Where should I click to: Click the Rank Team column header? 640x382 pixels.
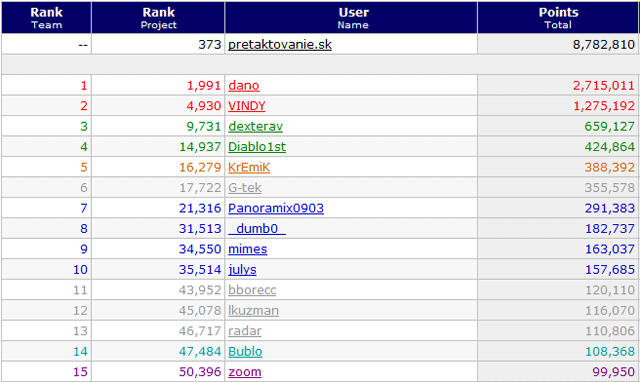[47, 18]
